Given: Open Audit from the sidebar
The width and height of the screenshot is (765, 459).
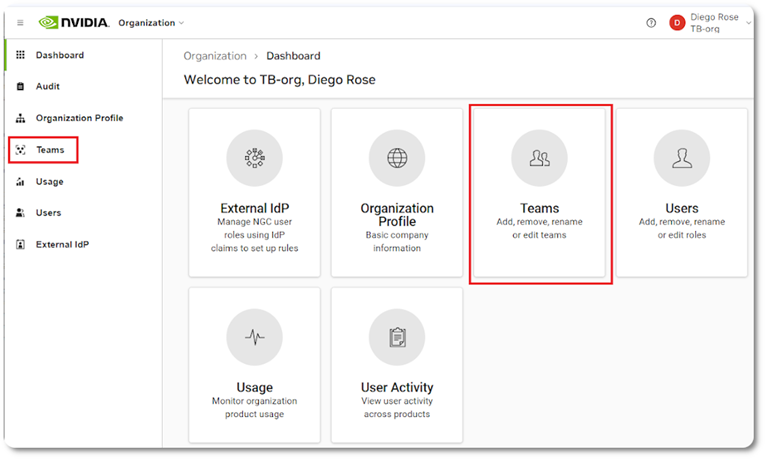Looking at the screenshot, I should 47,86.
